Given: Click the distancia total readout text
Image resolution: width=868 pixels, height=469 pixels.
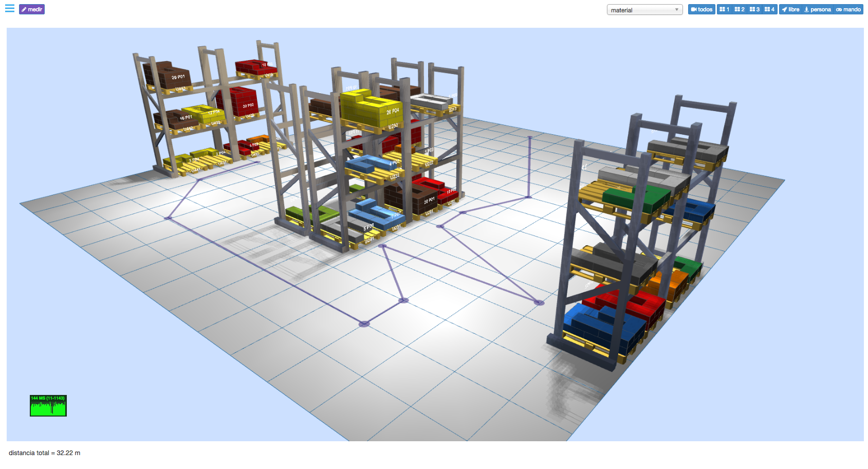Looking at the screenshot, I should pos(45,453).
